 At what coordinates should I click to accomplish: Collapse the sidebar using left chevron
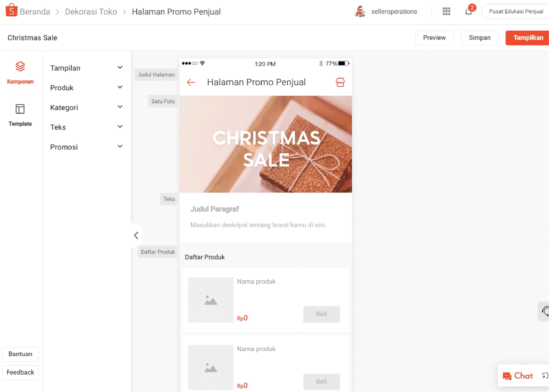tap(136, 235)
